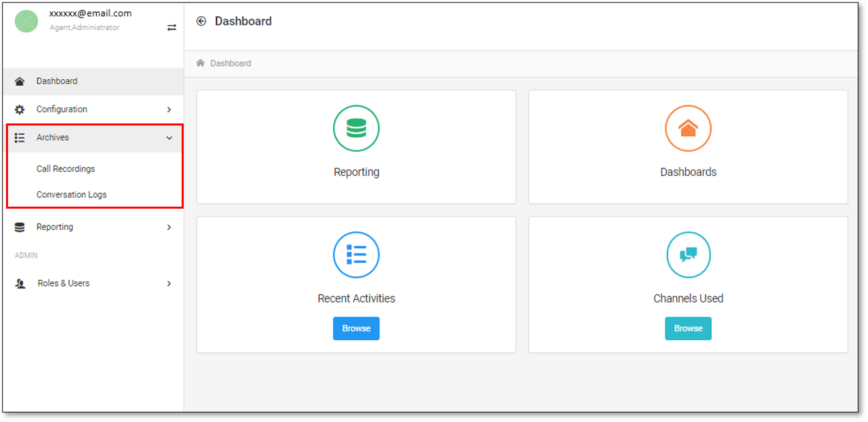
Task: Collapse the Archives menu chevron
Action: pos(169,138)
